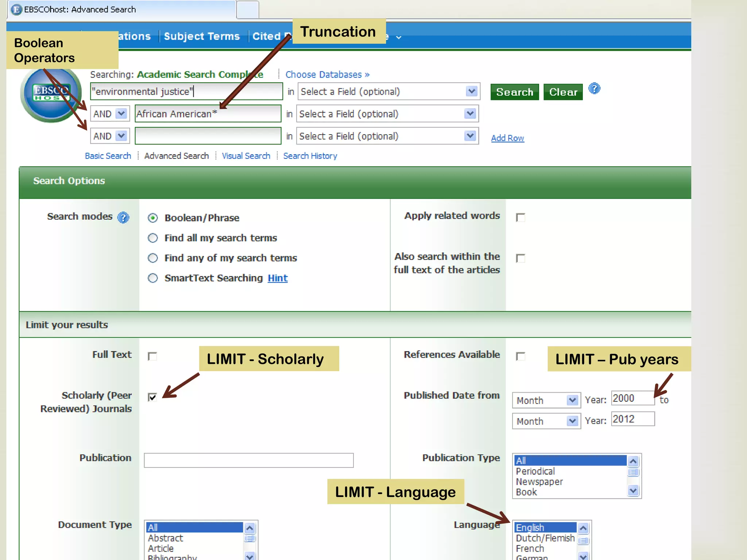The height and width of the screenshot is (560, 747).
Task: Open the start Month dropdown
Action: 572,400
